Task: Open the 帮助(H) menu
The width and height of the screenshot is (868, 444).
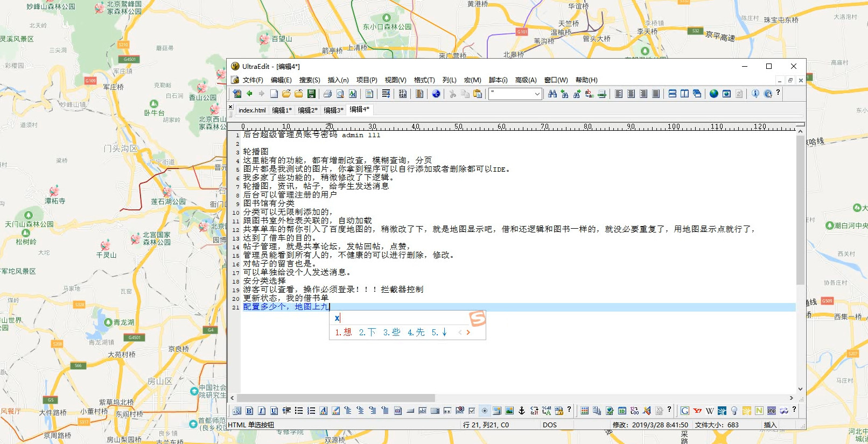Action: [587, 80]
